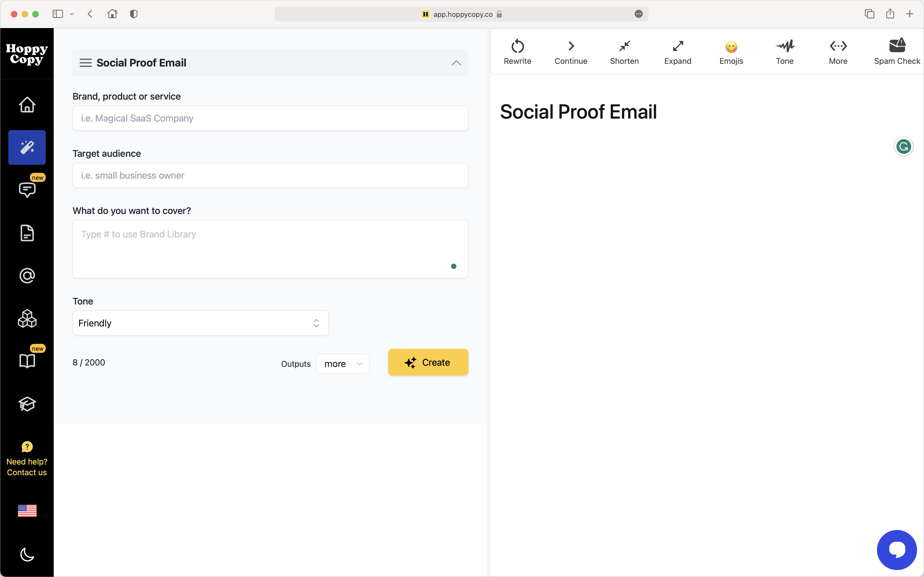The image size is (924, 577).
Task: Open the chat feedback tool marked new
Action: pyautogui.click(x=27, y=190)
